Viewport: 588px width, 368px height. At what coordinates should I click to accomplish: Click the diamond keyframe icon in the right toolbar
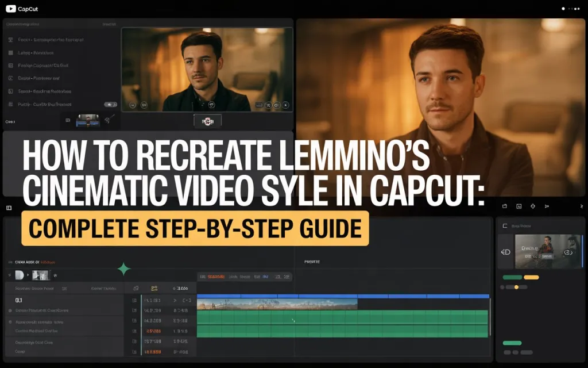coord(533,206)
